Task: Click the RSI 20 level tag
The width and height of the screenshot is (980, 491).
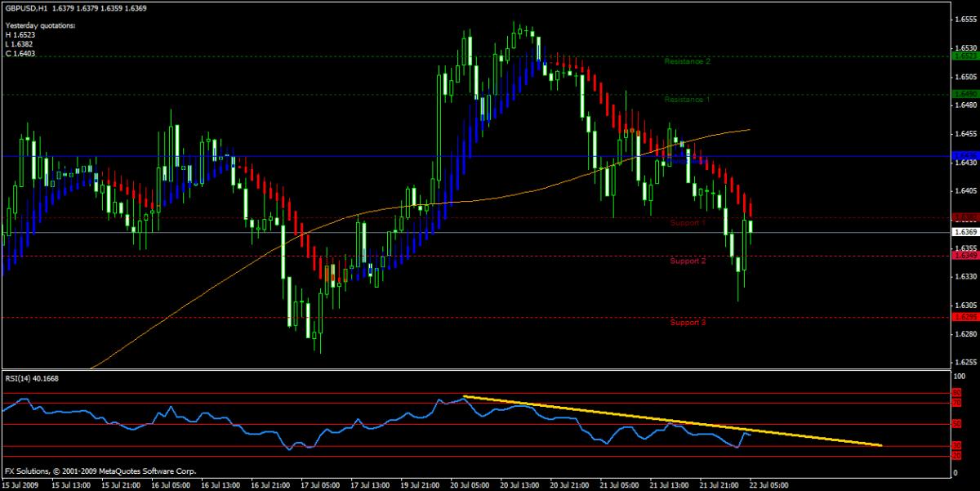Action: pos(957,455)
